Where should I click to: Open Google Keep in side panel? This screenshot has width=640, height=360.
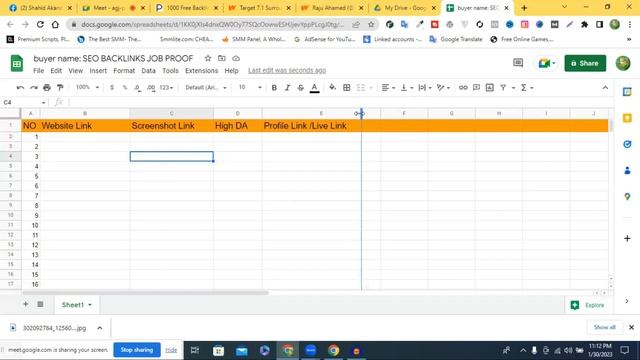tap(627, 118)
